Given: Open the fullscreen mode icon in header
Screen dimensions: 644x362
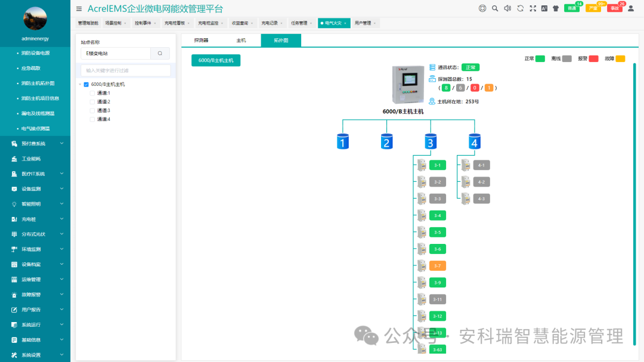Looking at the screenshot, I should point(532,8).
